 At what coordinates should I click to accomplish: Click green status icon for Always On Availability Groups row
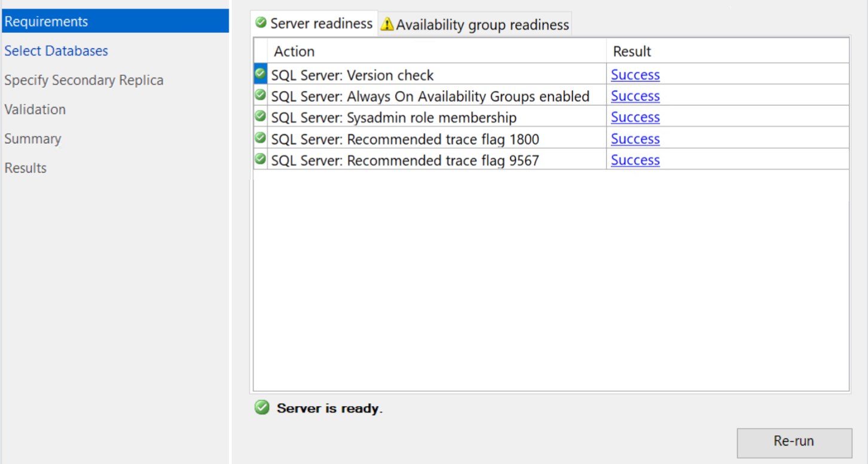pyautogui.click(x=260, y=95)
